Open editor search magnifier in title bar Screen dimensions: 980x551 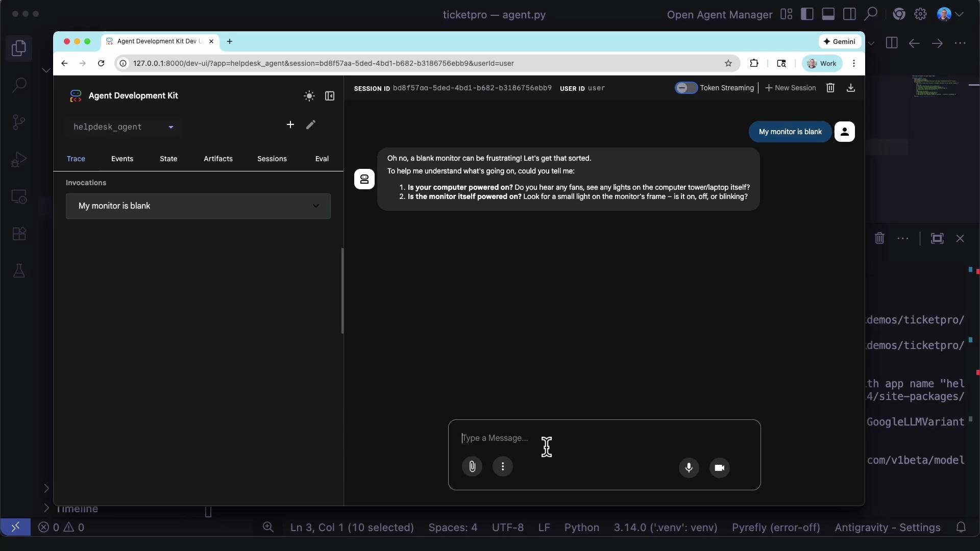click(x=871, y=14)
